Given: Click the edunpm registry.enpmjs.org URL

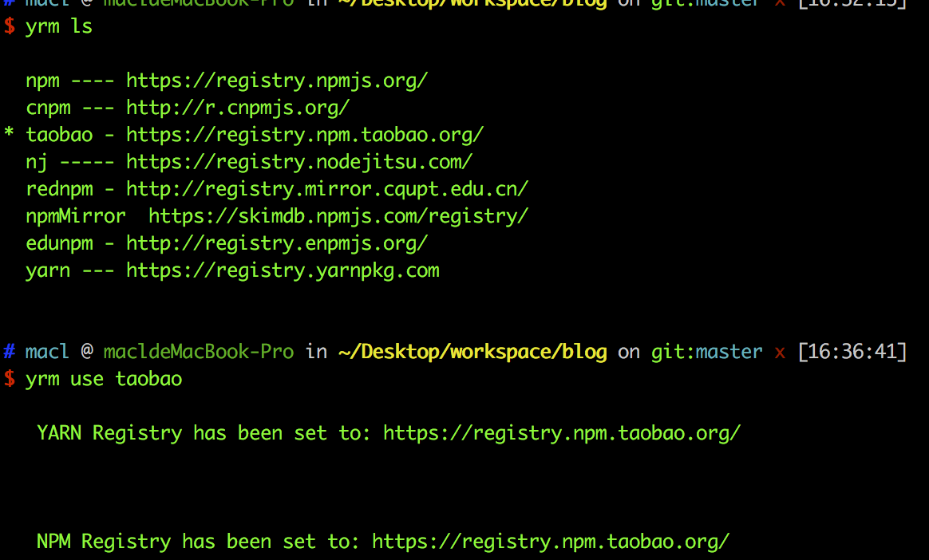Looking at the screenshot, I should click(x=277, y=243).
